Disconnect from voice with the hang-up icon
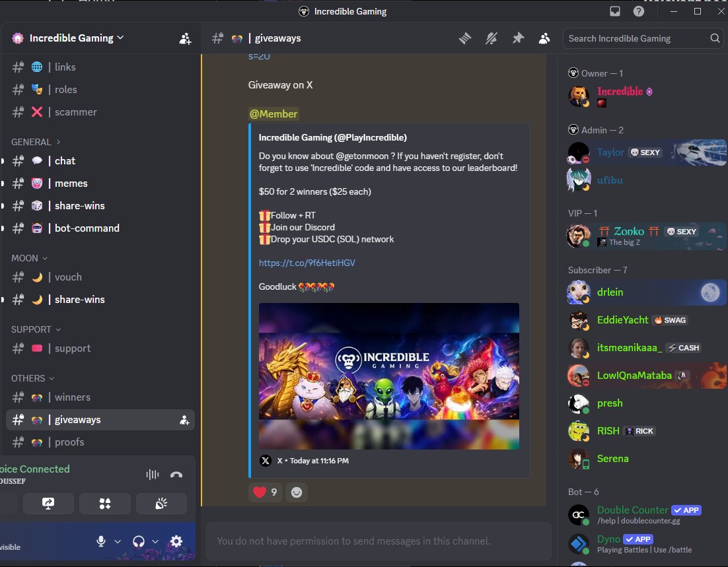728x567 pixels. click(x=176, y=474)
